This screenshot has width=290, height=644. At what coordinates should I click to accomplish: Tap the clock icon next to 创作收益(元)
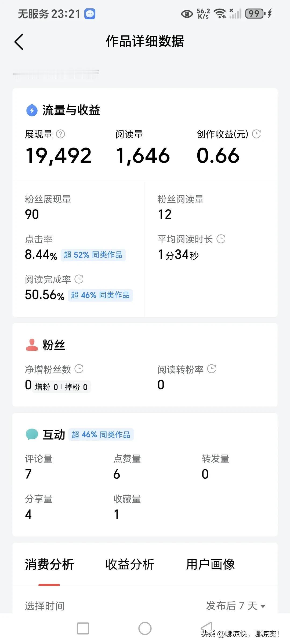click(x=256, y=134)
